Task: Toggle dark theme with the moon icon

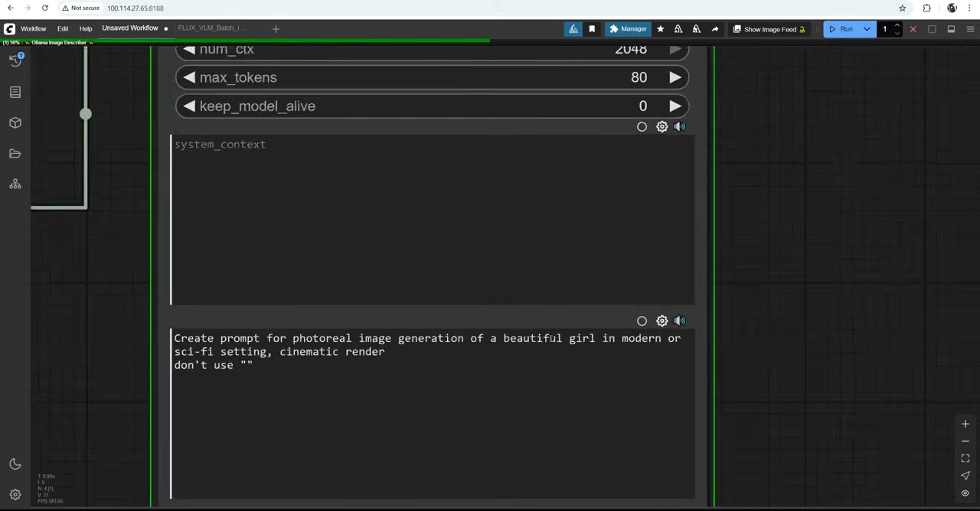Action: pos(15,464)
